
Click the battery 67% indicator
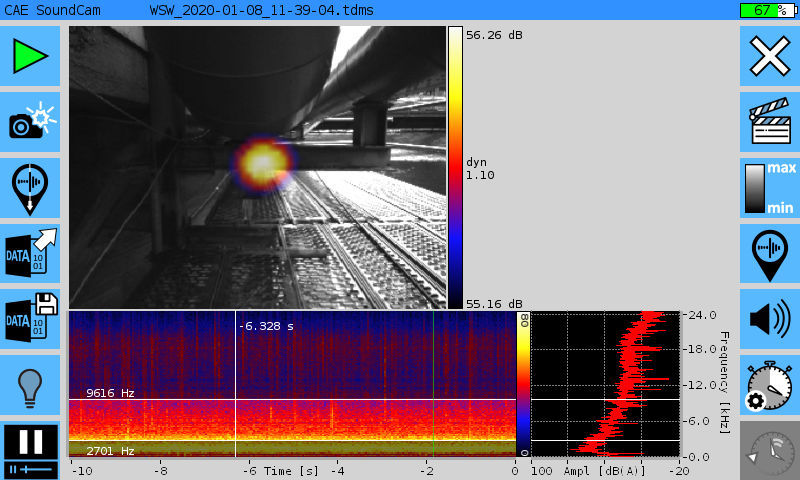(763, 10)
